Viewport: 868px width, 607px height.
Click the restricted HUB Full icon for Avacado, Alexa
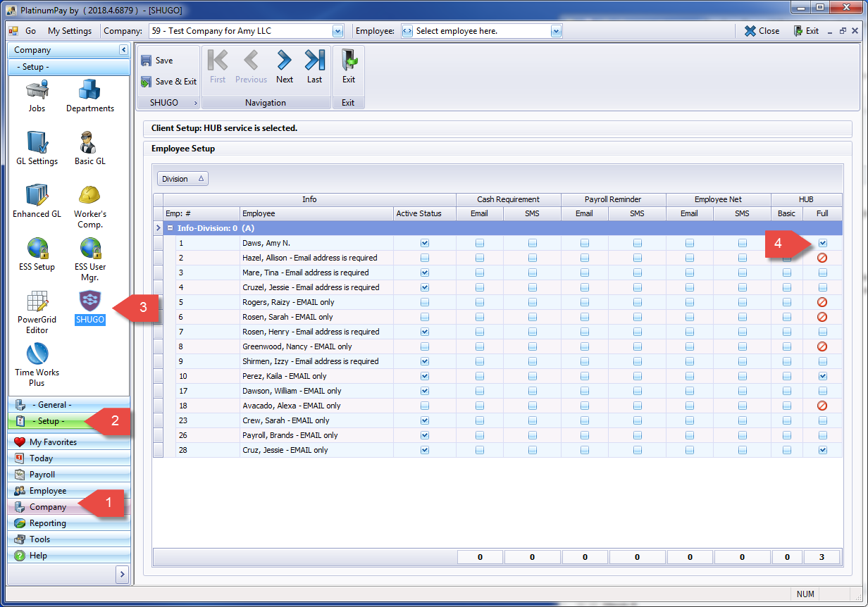click(822, 406)
